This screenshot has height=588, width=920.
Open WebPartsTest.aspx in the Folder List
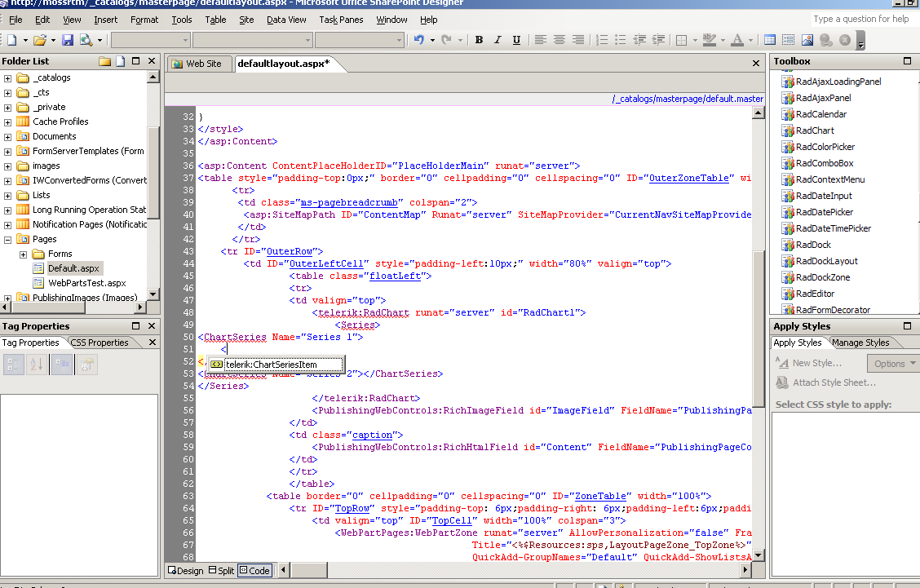(86, 283)
